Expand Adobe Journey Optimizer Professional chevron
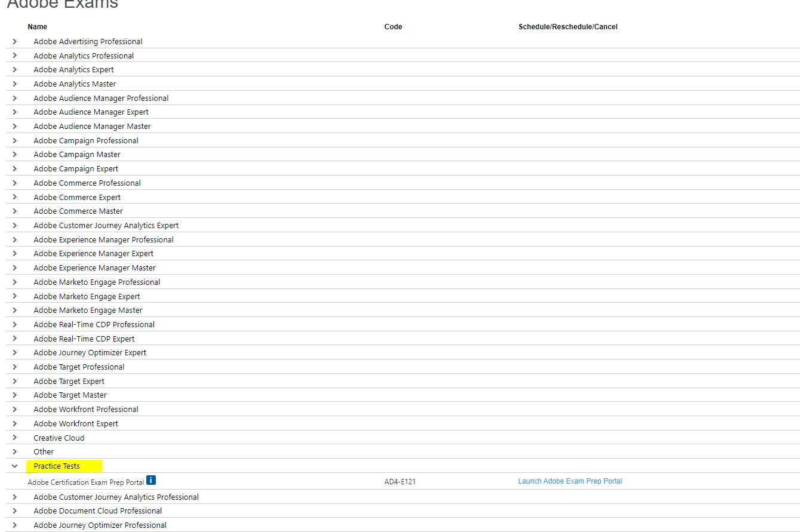Screen dimensions: 800x532 point(15,525)
